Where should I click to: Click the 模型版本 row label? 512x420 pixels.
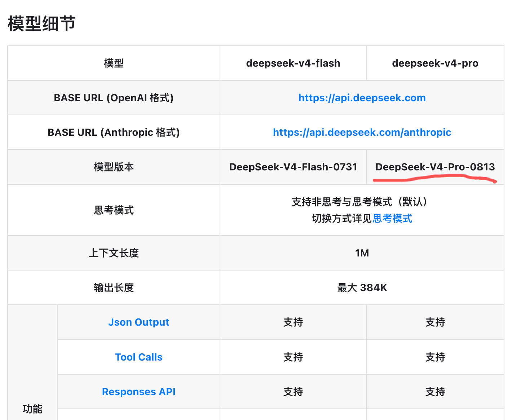click(114, 167)
